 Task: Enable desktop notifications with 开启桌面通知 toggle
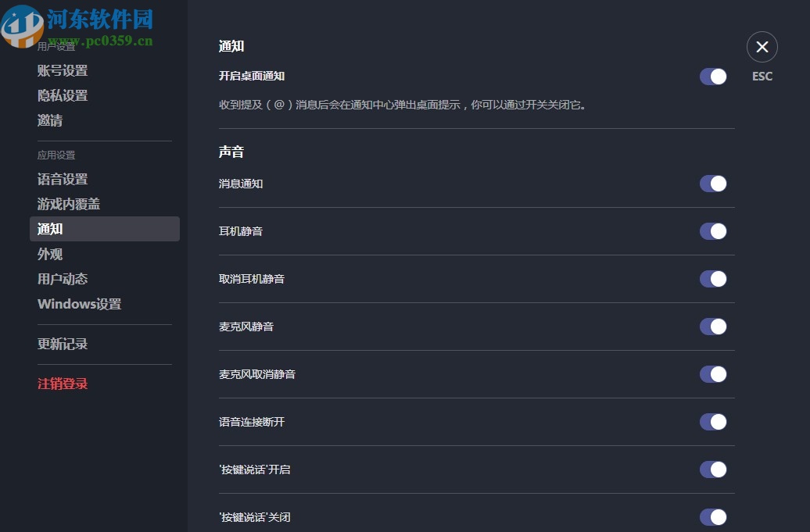pyautogui.click(x=712, y=76)
